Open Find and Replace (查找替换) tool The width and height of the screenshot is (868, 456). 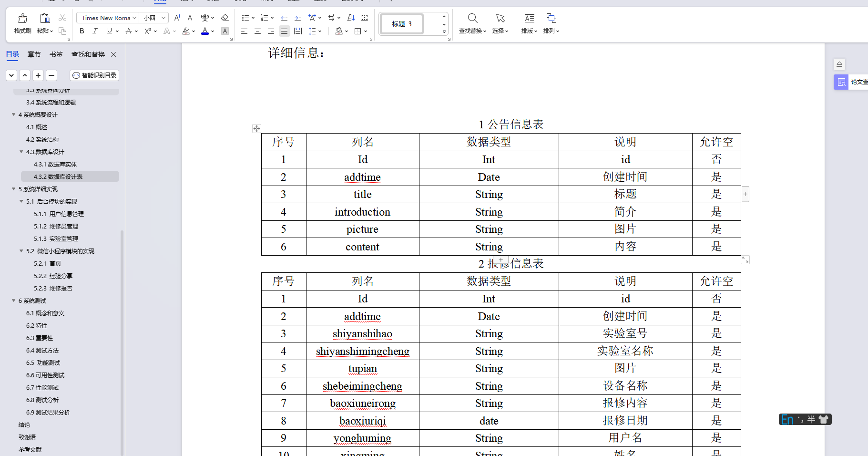coord(472,23)
